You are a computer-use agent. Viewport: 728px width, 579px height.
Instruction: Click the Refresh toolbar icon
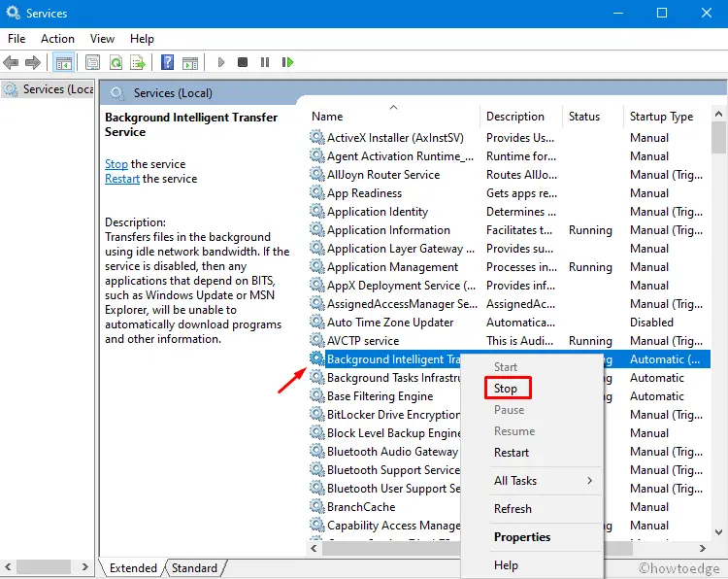click(116, 62)
